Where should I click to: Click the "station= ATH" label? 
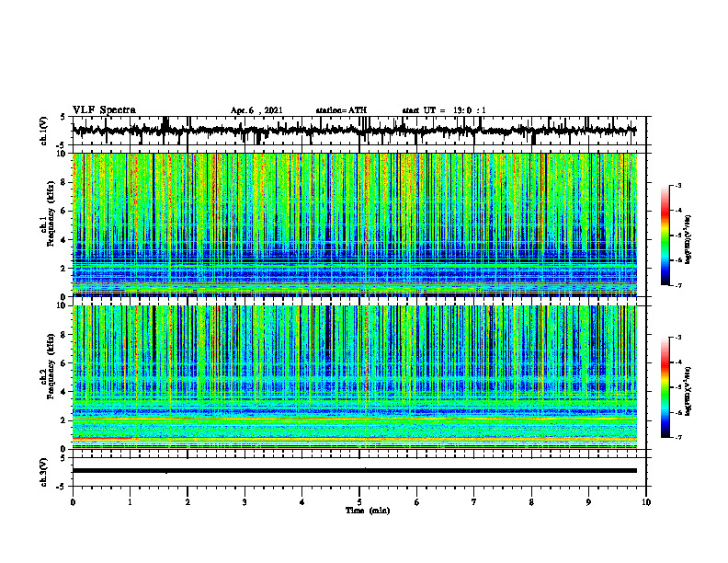341,110
